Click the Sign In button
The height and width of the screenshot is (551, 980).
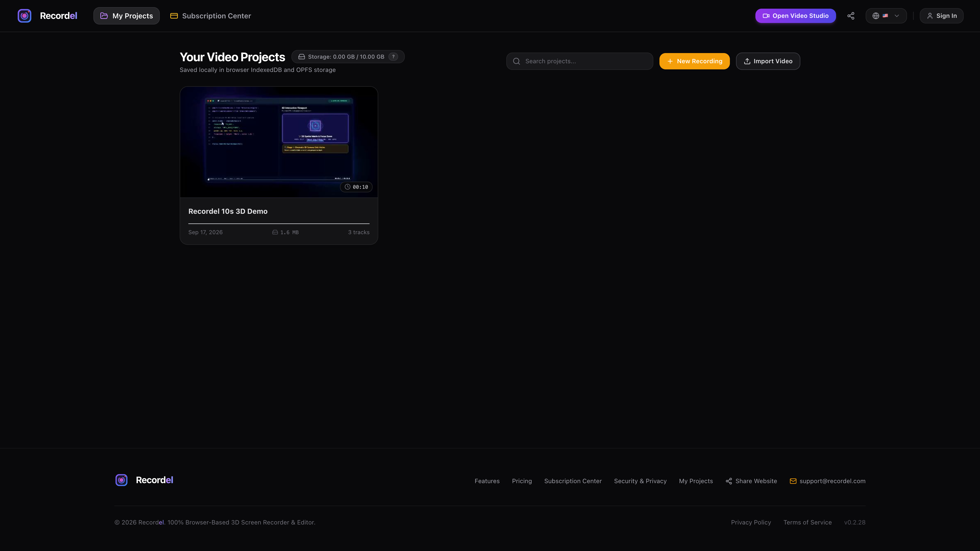[x=941, y=16]
